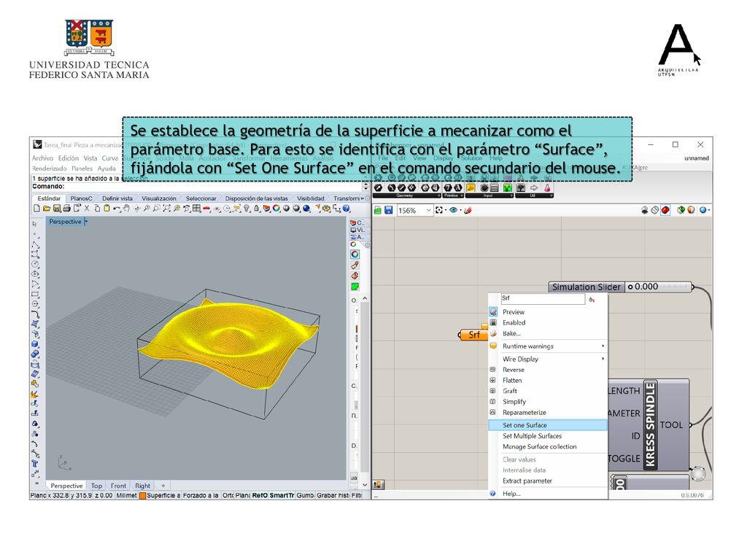Open the color wheel icon in Rhino toolbar
747x560 pixels.
(x=276, y=208)
